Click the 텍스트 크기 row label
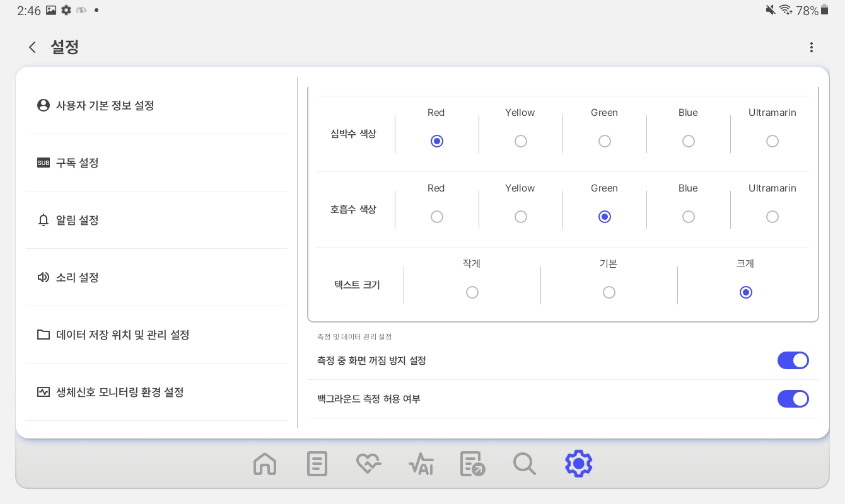Viewport: 845px width, 504px height. click(x=357, y=285)
